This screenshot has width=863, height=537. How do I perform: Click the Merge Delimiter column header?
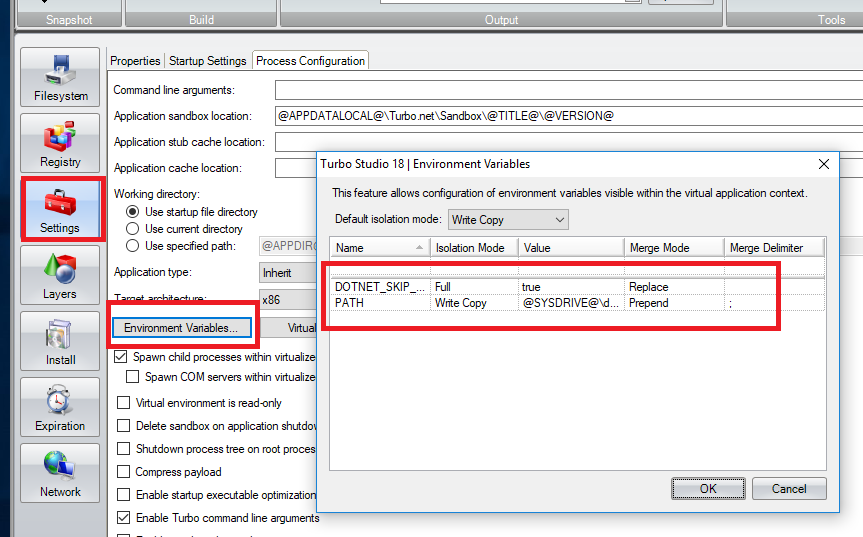[x=774, y=248]
